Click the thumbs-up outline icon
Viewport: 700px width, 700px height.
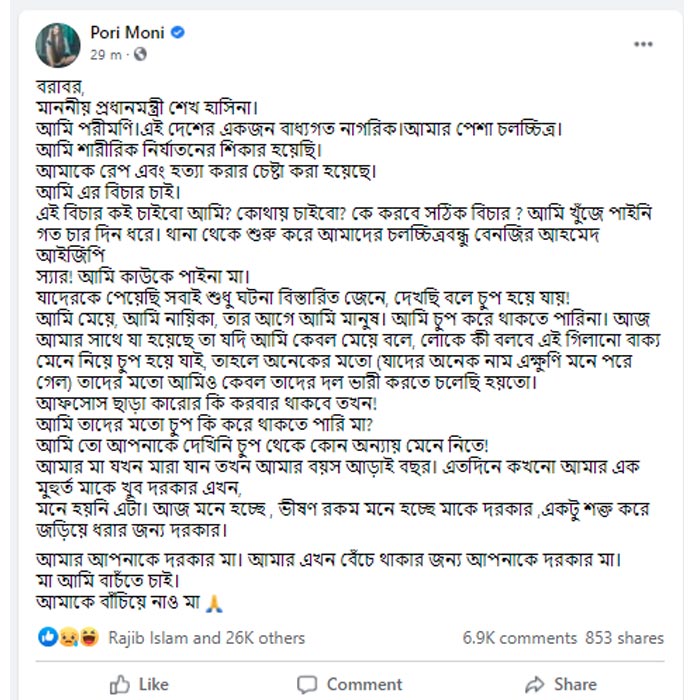[x=120, y=684]
